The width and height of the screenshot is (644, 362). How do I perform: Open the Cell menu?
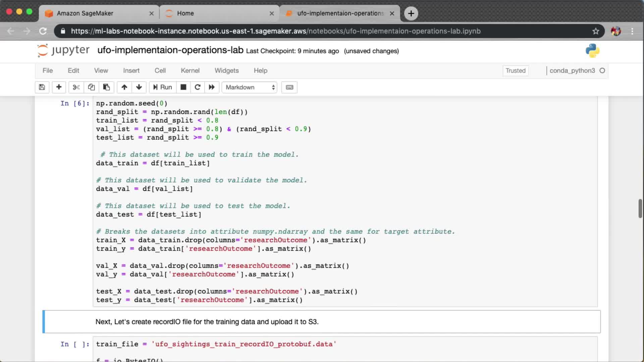coord(160,70)
